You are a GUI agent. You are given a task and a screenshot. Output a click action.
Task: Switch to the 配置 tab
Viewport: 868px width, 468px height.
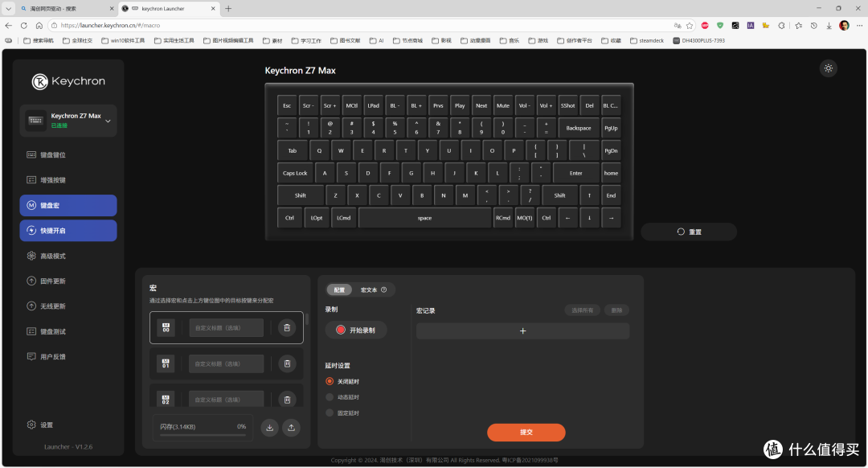click(339, 289)
